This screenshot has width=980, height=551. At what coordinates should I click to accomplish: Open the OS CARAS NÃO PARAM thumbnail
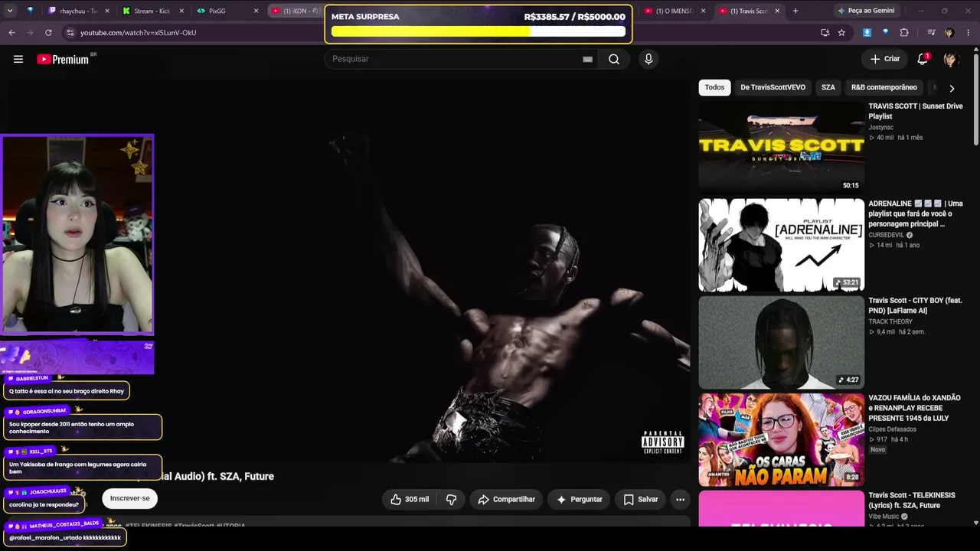coord(781,439)
